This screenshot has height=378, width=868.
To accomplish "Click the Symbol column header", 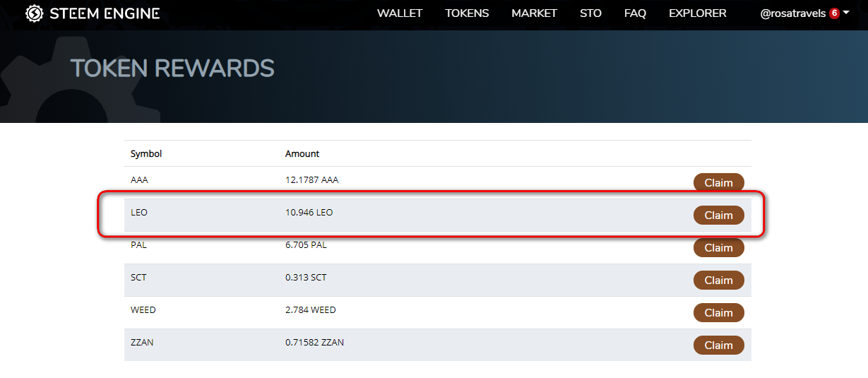I will pyautogui.click(x=146, y=153).
